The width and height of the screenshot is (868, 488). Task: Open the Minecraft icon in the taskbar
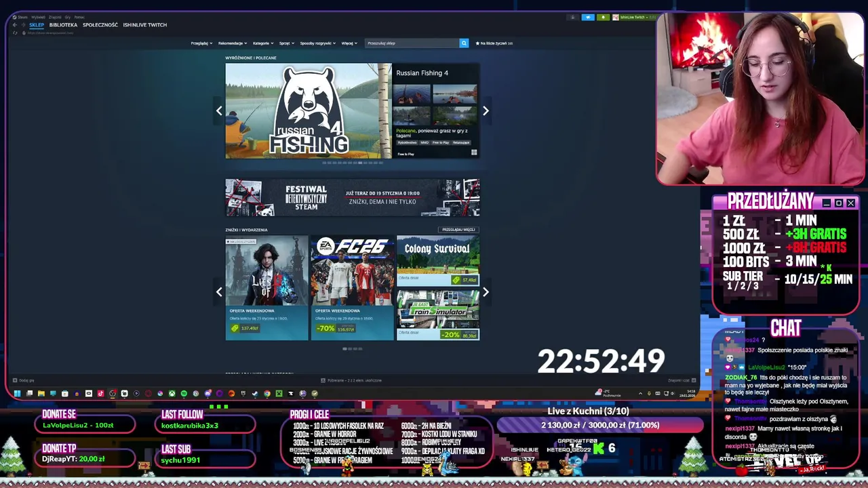pyautogui.click(x=279, y=393)
